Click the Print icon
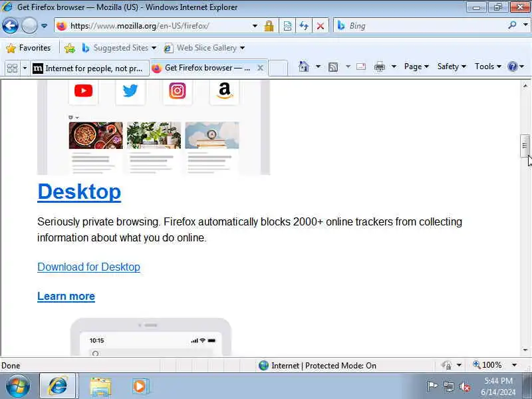 (380, 67)
